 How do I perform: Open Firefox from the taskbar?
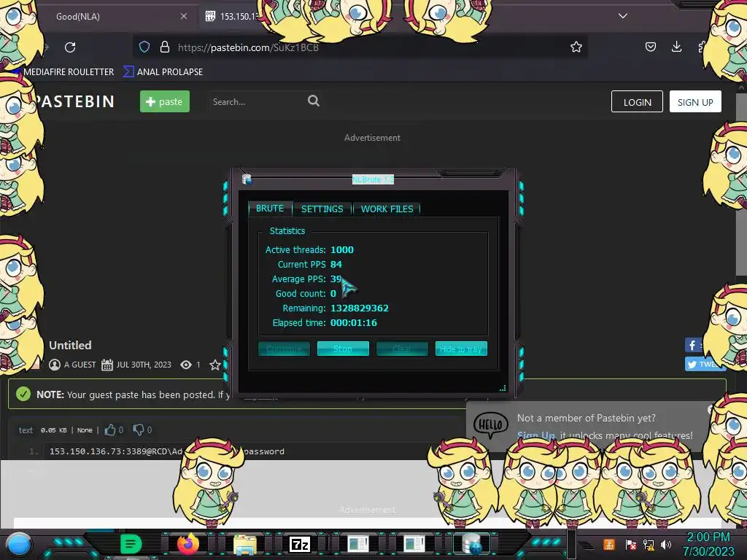pyautogui.click(x=187, y=544)
